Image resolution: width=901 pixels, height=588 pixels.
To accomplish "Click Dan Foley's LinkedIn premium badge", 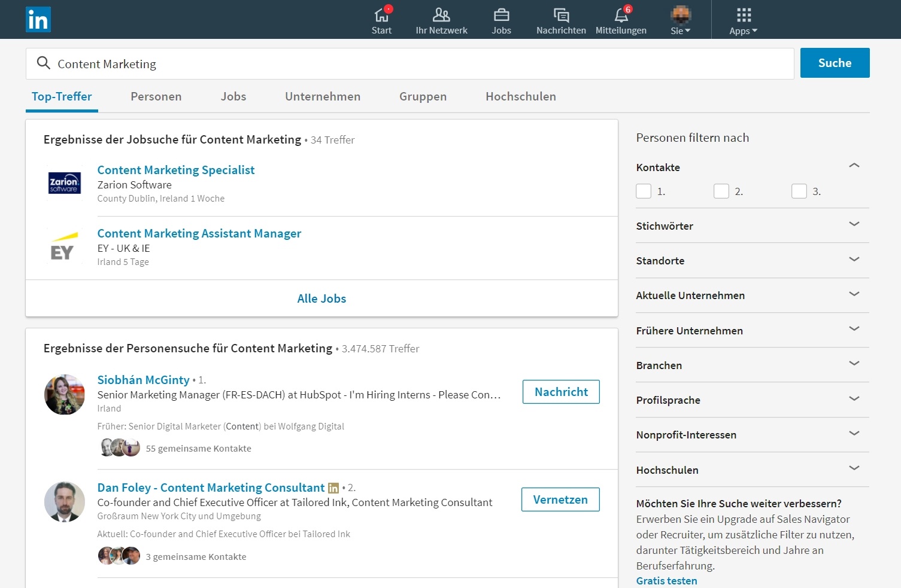I will coord(333,488).
